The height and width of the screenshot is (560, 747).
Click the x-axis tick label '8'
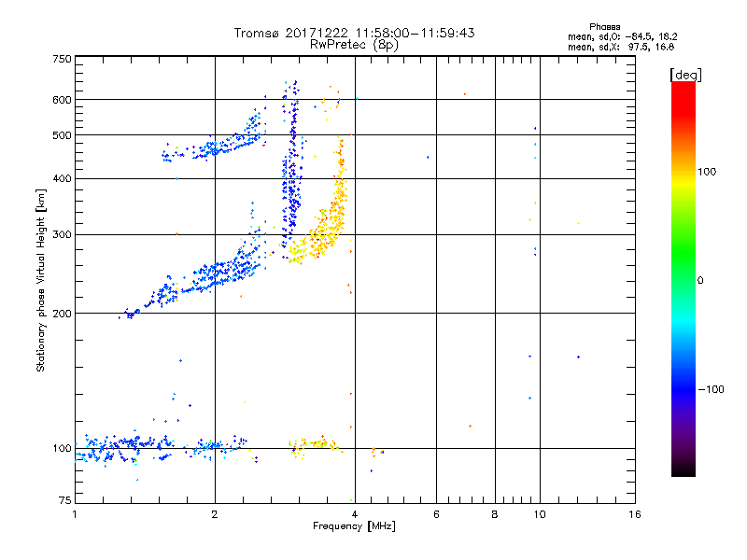(495, 514)
